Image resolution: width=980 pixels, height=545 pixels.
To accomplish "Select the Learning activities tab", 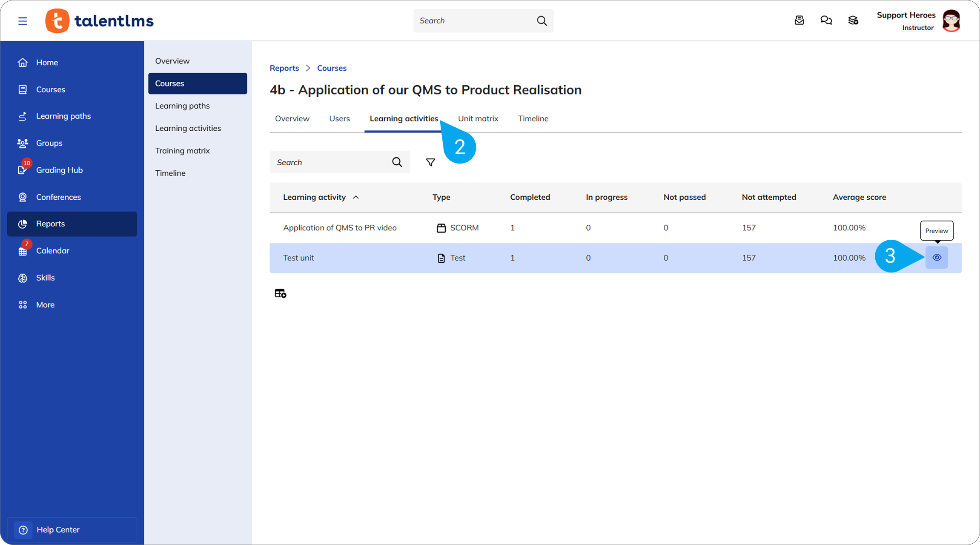I will tap(404, 119).
